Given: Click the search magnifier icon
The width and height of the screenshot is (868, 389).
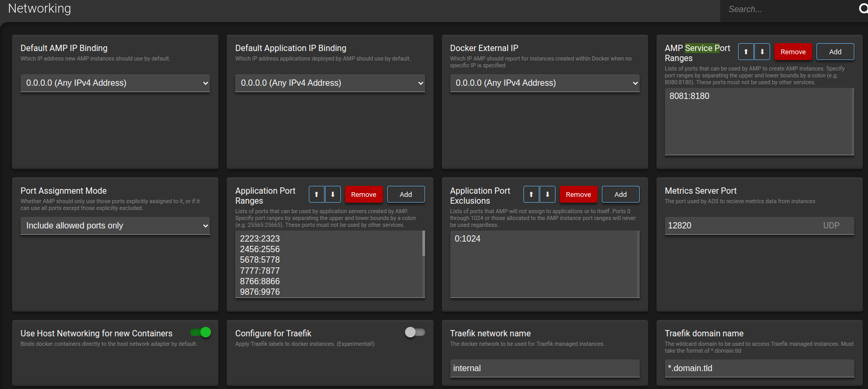Looking at the screenshot, I should pos(863,9).
